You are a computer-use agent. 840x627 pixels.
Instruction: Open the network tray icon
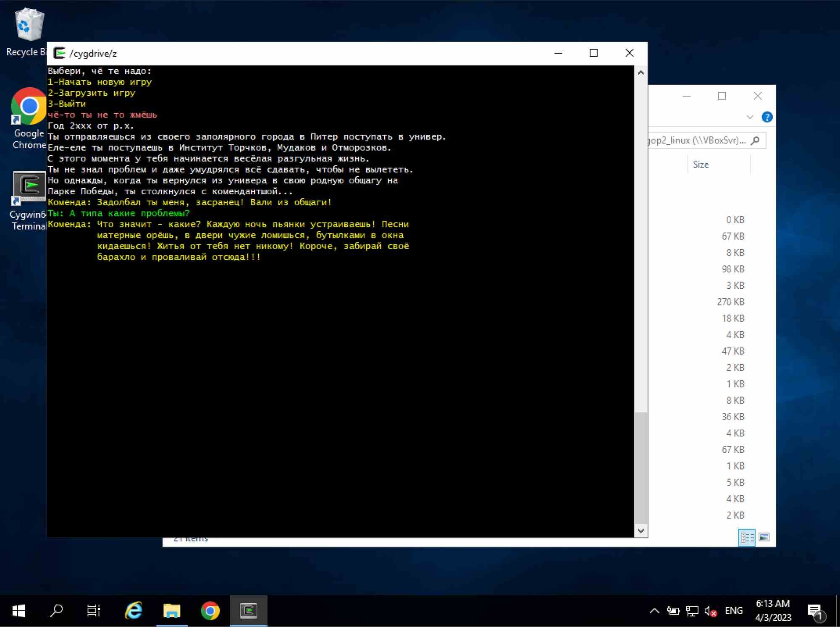(692, 611)
